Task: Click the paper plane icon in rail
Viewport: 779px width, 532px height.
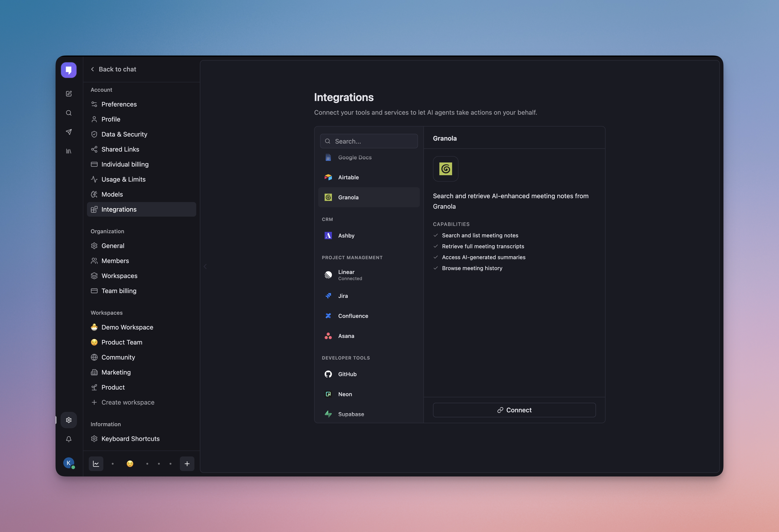Action: 69,132
